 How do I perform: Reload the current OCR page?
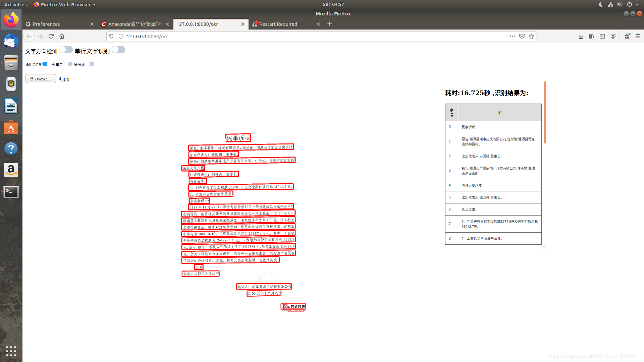click(51, 36)
